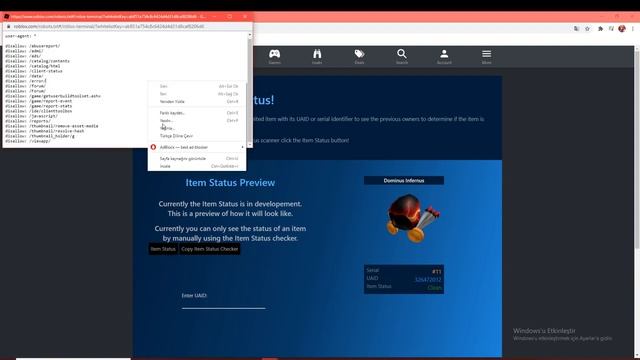Click the bookmark star icon in main browser
This screenshot has width=640, height=360.
587,29
